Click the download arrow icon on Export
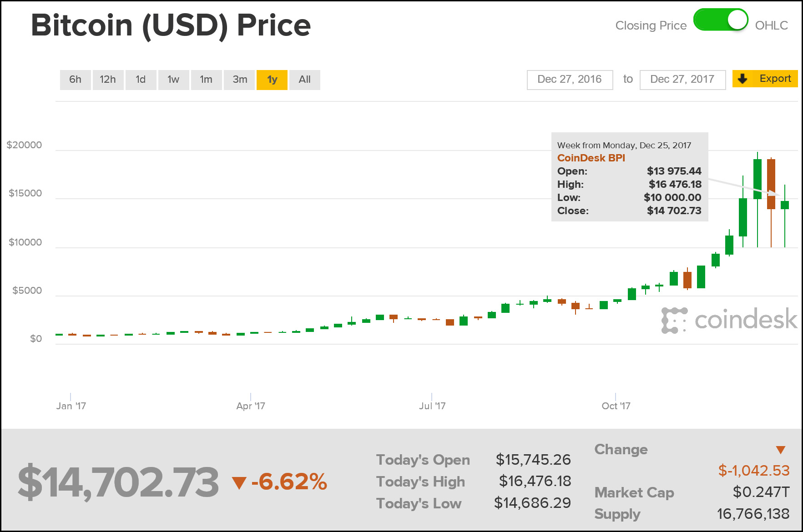Viewport: 803px width, 532px height. [x=742, y=79]
